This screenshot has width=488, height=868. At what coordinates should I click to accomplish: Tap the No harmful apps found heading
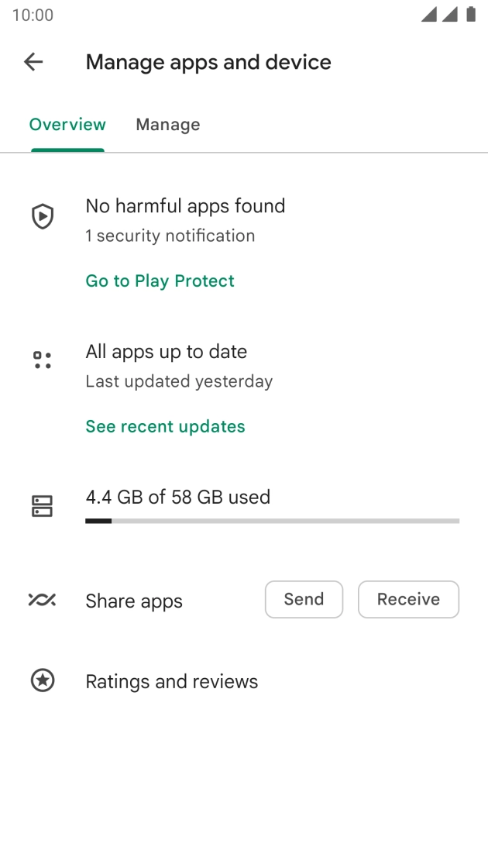(185, 205)
